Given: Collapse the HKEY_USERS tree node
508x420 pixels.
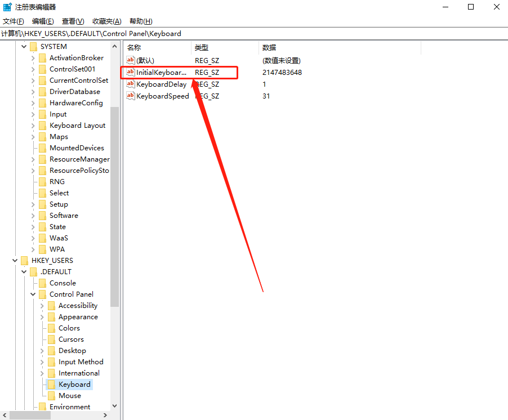Looking at the screenshot, I should pyautogui.click(x=15, y=260).
